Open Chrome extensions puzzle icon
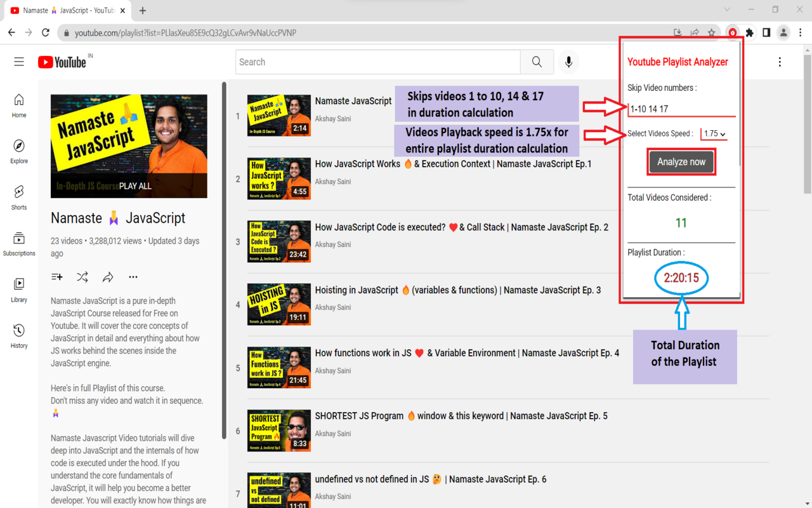This screenshot has width=812, height=508. (x=750, y=32)
